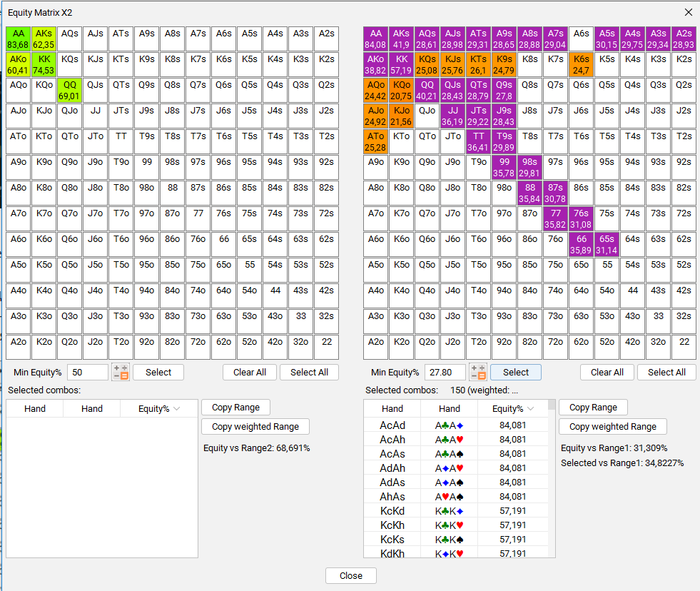
Task: Click 77 35,82 cell in right matrix
Action: pyautogui.click(x=555, y=219)
